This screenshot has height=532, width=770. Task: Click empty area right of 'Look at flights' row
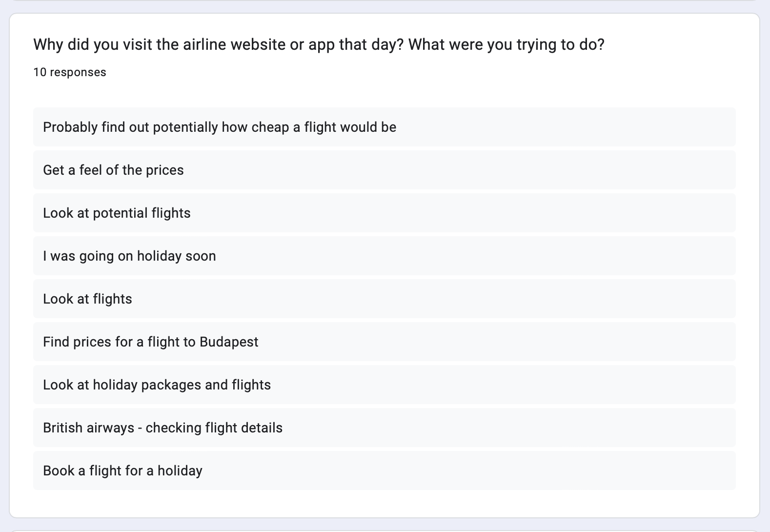click(439, 299)
